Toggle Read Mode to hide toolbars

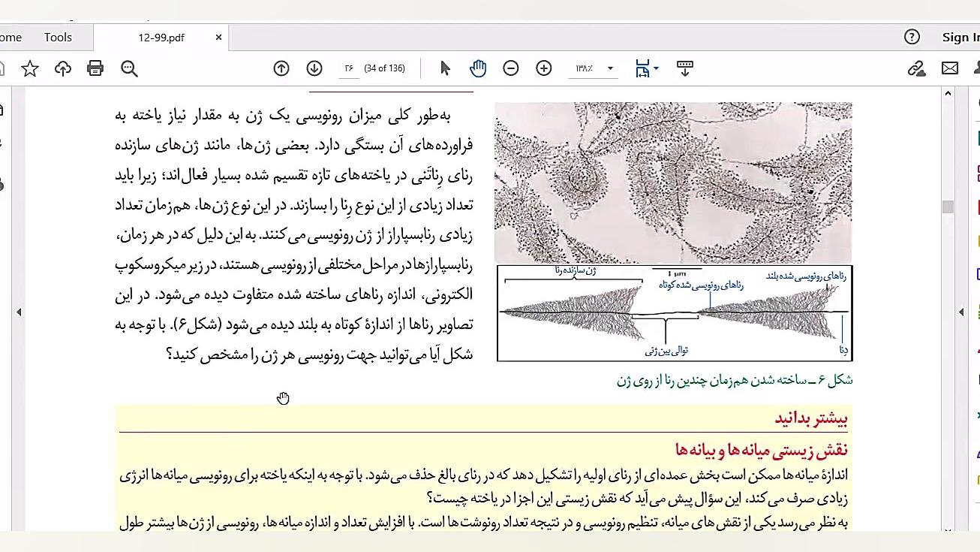click(684, 68)
